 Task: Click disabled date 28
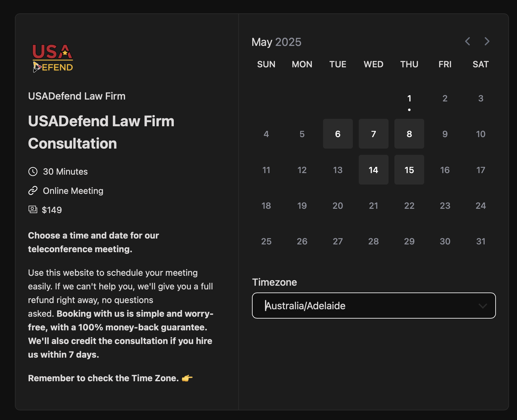[x=374, y=241]
